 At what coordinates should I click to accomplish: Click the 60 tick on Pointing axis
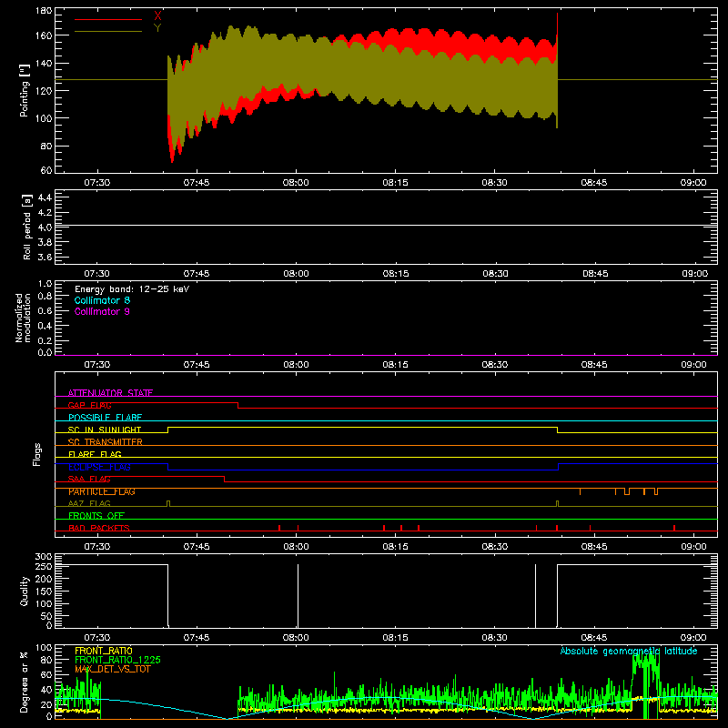tap(46, 170)
